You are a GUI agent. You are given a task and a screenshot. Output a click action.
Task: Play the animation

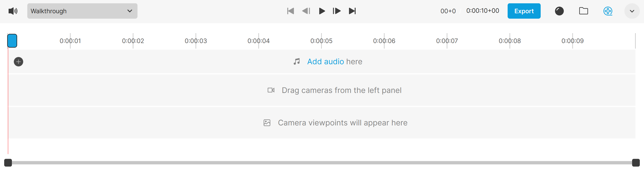322,11
